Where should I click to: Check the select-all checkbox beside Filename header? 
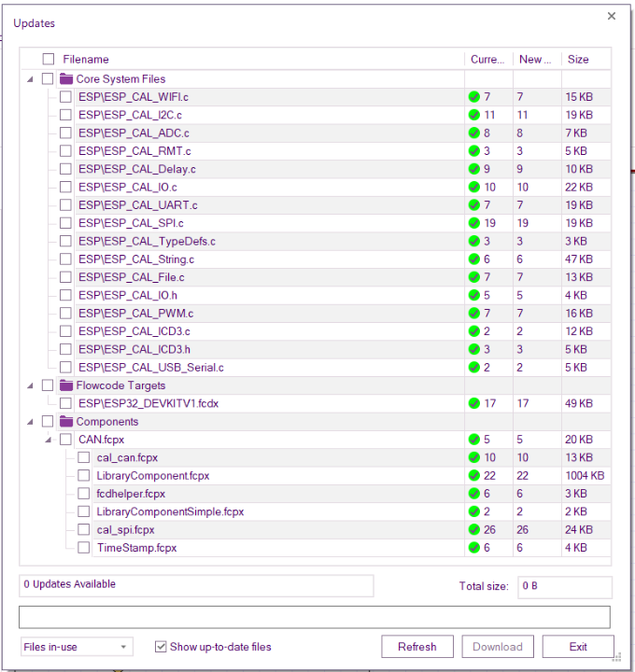49,60
